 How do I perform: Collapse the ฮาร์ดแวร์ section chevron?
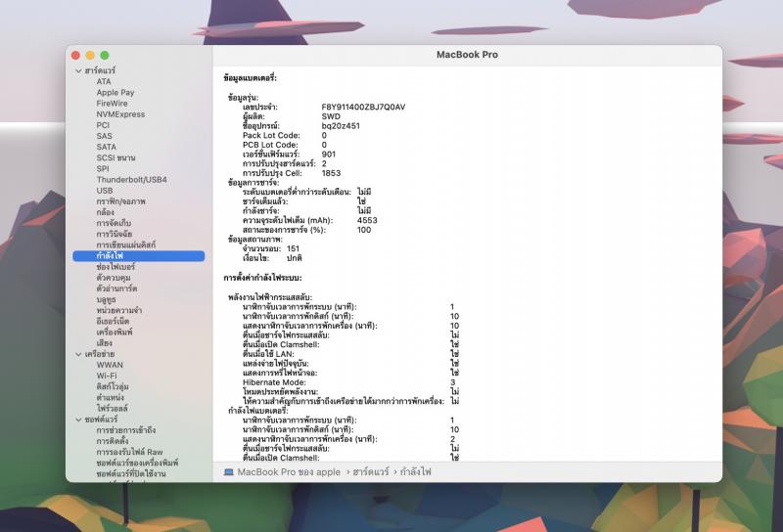point(78,70)
